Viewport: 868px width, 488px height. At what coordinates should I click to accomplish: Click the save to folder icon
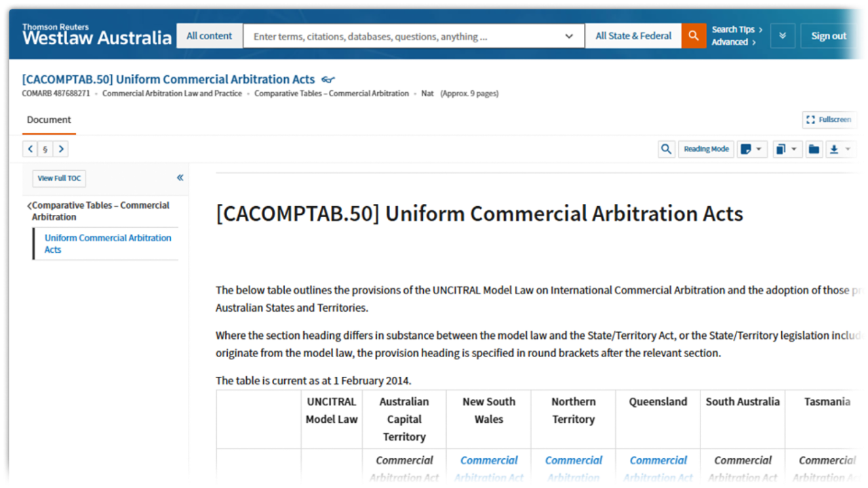pyautogui.click(x=814, y=149)
